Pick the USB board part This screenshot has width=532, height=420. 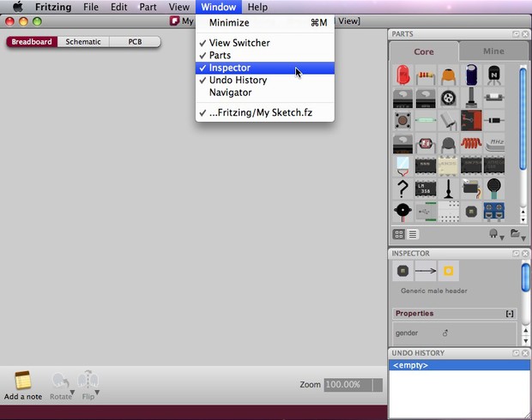(x=426, y=212)
